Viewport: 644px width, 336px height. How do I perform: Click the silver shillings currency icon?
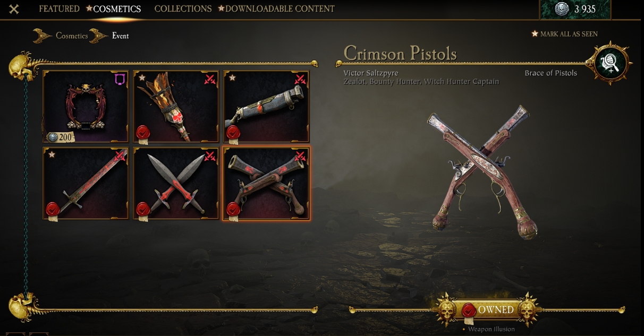(562, 9)
